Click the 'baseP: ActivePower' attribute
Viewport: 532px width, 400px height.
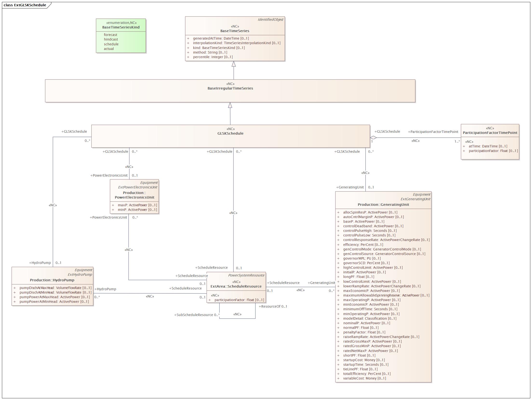point(364,221)
